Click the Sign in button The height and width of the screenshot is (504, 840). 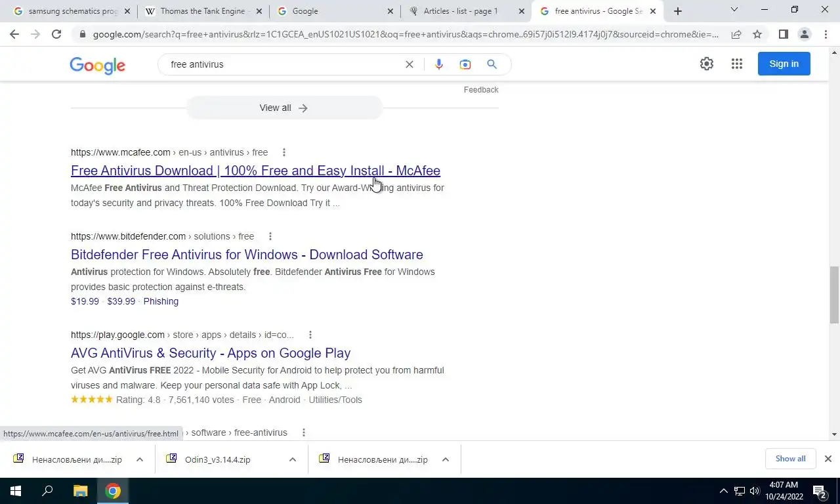click(x=784, y=64)
